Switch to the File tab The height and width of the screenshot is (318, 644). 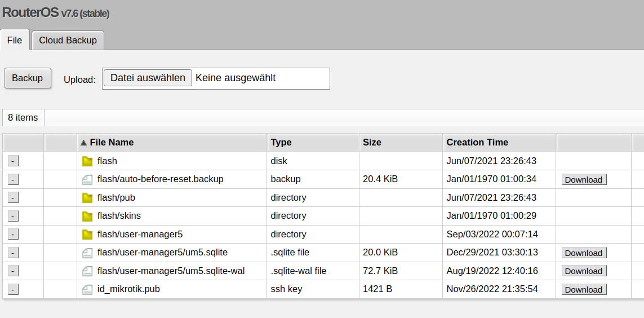[x=15, y=40]
